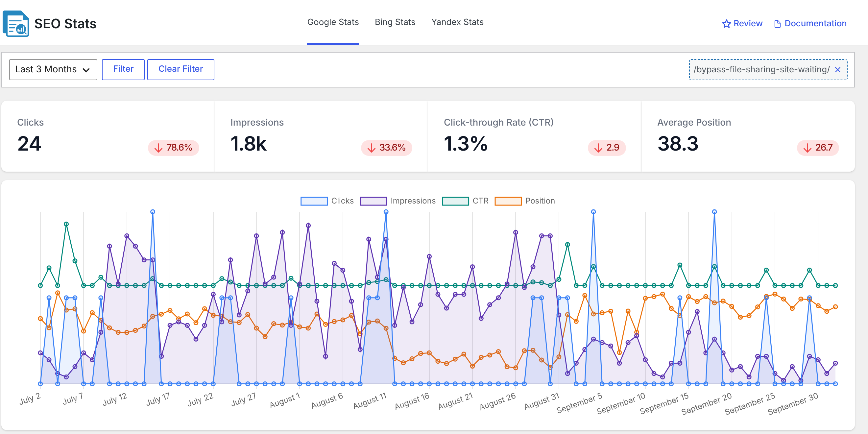Toggle the Impressions series via its legend swatch

[374, 201]
